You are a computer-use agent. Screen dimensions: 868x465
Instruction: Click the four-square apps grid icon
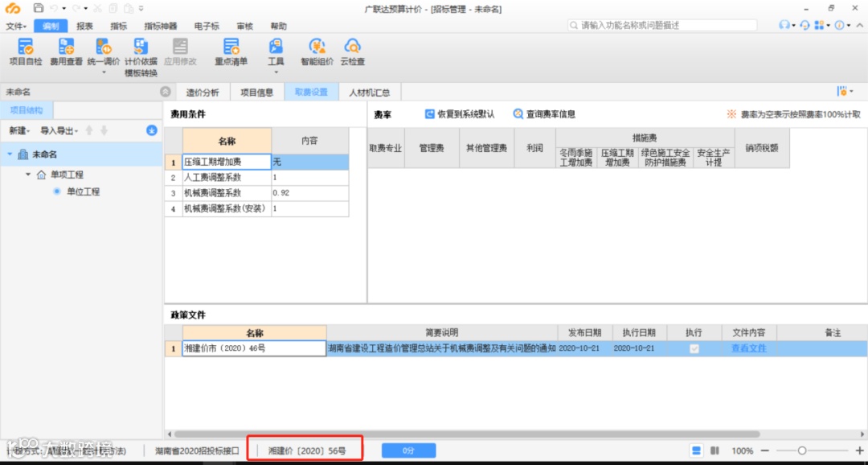(x=819, y=26)
